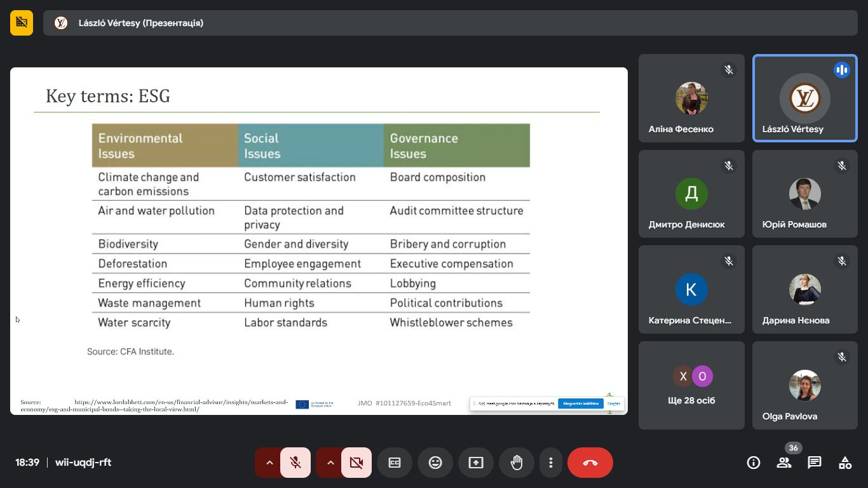Show the people list with 36 participants

click(x=784, y=463)
